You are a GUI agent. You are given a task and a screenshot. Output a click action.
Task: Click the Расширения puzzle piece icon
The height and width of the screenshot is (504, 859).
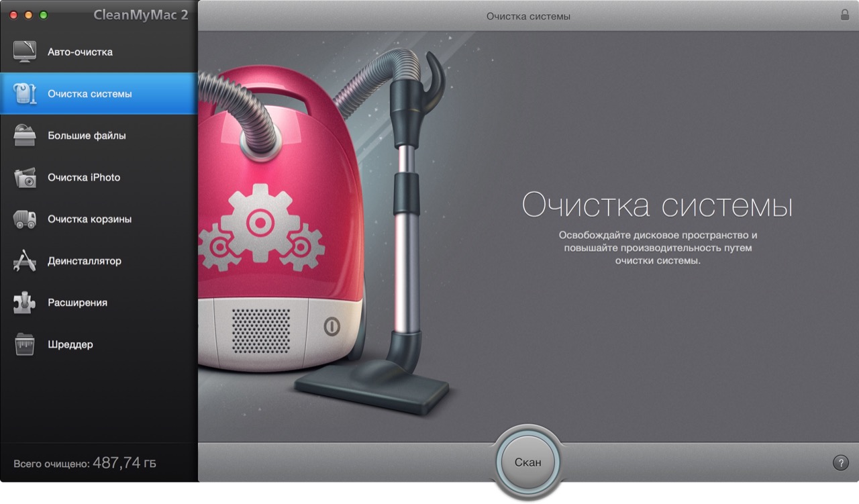pyautogui.click(x=25, y=303)
